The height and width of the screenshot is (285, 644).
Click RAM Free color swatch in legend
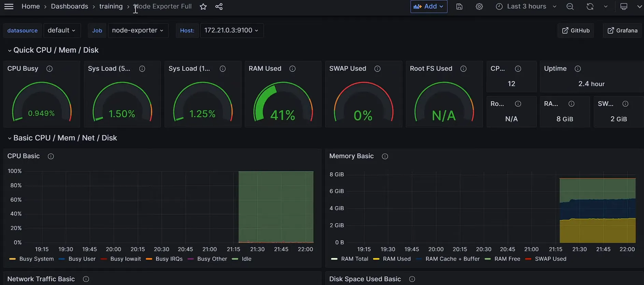pyautogui.click(x=488, y=259)
